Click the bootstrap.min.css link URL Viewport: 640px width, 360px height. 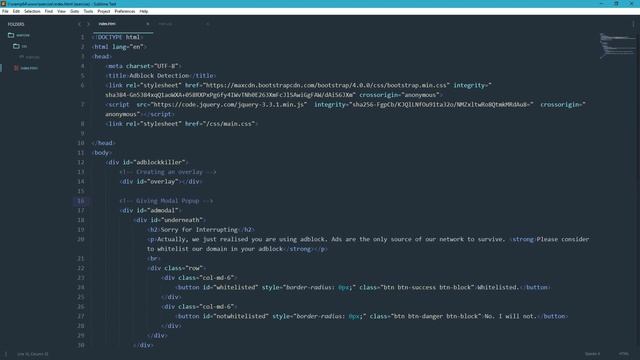click(327, 85)
